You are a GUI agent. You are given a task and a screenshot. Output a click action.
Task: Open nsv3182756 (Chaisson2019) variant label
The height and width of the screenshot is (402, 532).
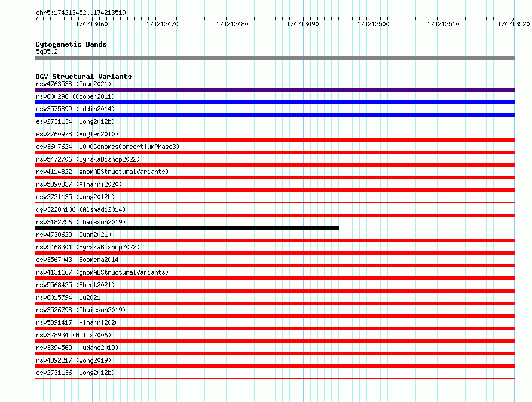tap(81, 222)
